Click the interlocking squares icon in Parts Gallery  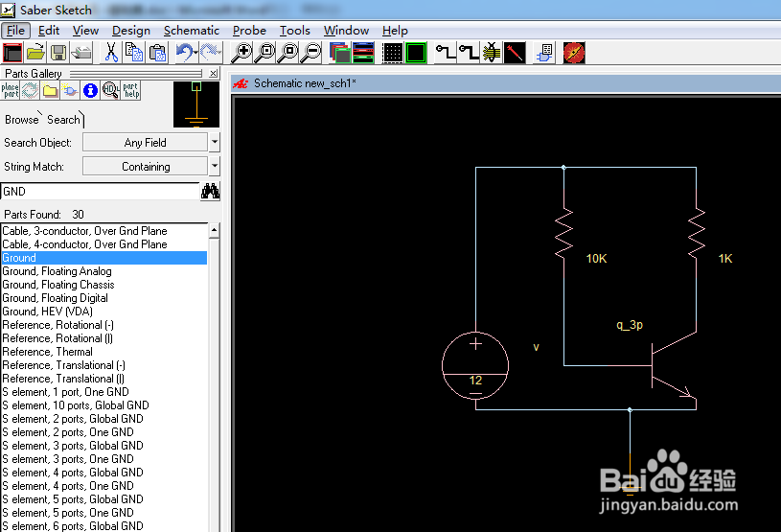click(x=30, y=91)
